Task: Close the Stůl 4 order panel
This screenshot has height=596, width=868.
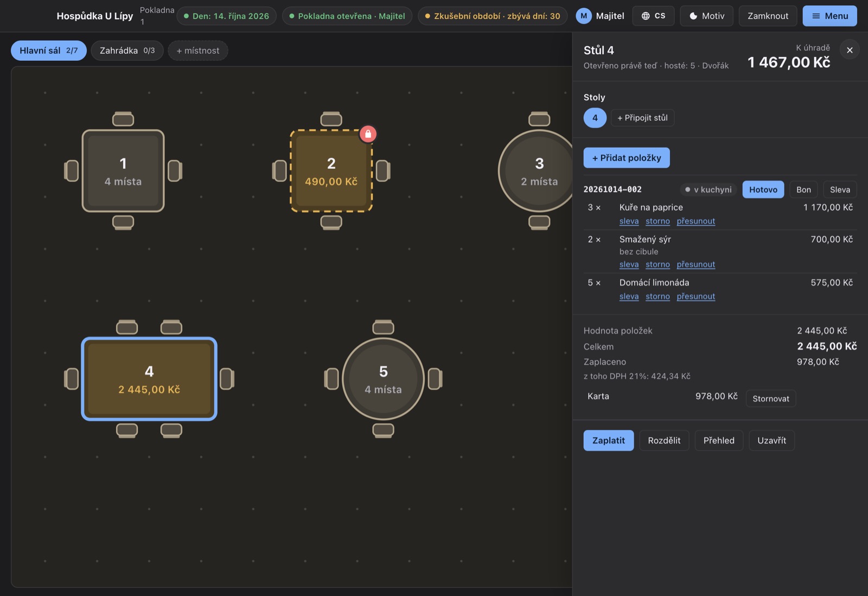Action: 850,50
